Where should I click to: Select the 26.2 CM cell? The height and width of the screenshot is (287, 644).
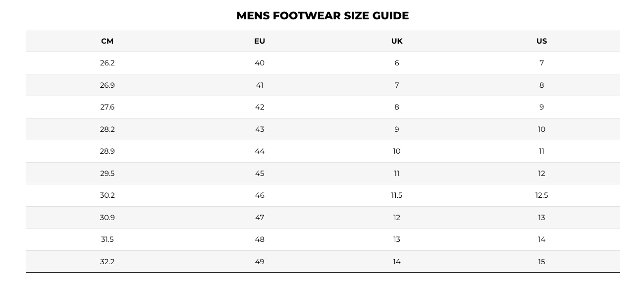pyautogui.click(x=107, y=63)
